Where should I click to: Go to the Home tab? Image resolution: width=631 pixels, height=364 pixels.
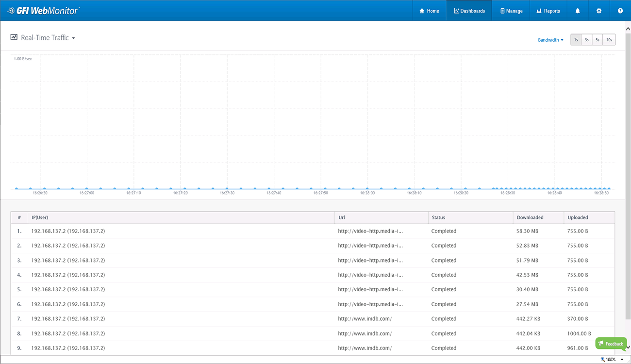pyautogui.click(x=429, y=11)
